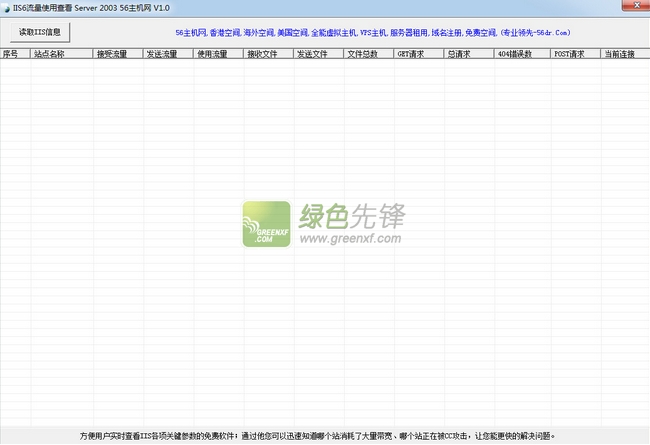
Task: Sort by the 站点名称 column header
Action: [x=62, y=54]
